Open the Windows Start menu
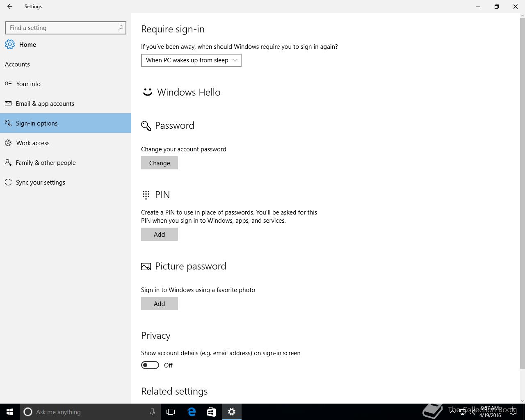 point(10,412)
